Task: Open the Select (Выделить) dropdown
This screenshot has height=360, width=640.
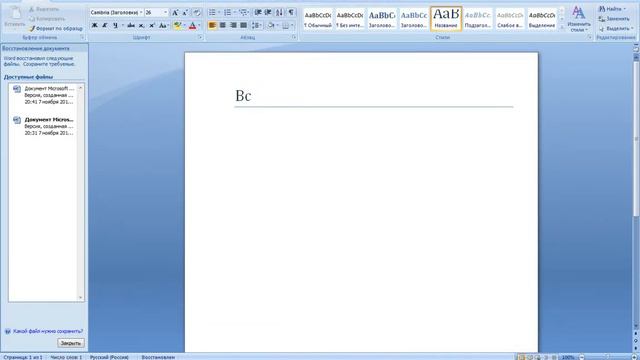Action: click(x=616, y=29)
